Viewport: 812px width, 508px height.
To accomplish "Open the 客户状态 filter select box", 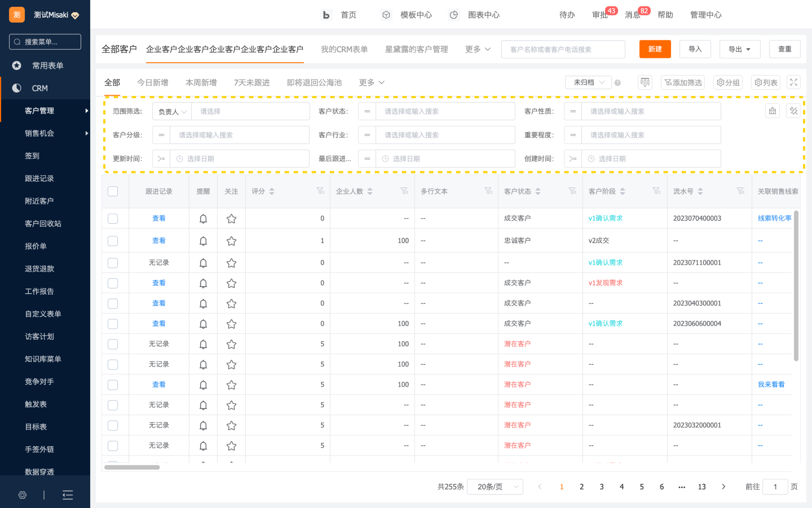I will tap(445, 111).
